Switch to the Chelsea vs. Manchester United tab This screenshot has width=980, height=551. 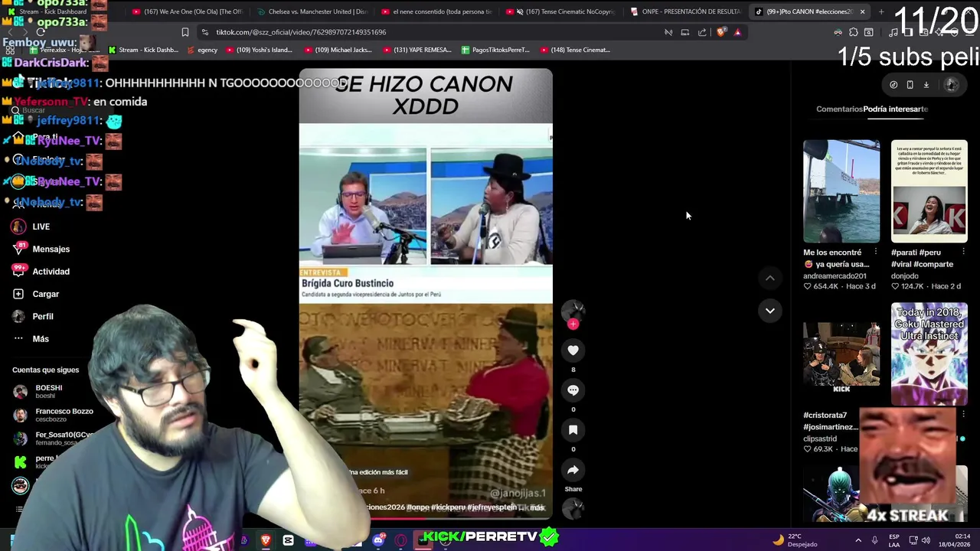312,11
